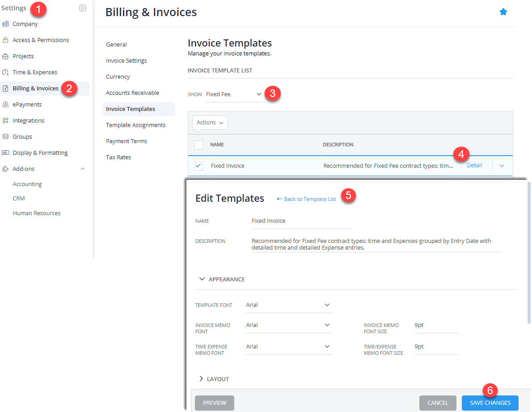Open Time & Expenses via its clock icon
532x412 pixels.
coord(6,72)
